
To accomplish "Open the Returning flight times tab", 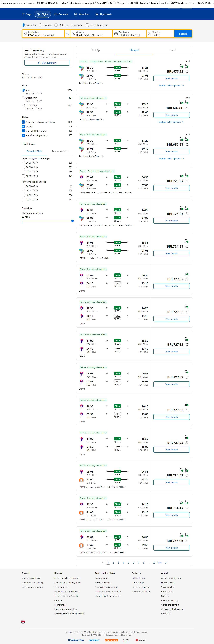I will point(60,151).
